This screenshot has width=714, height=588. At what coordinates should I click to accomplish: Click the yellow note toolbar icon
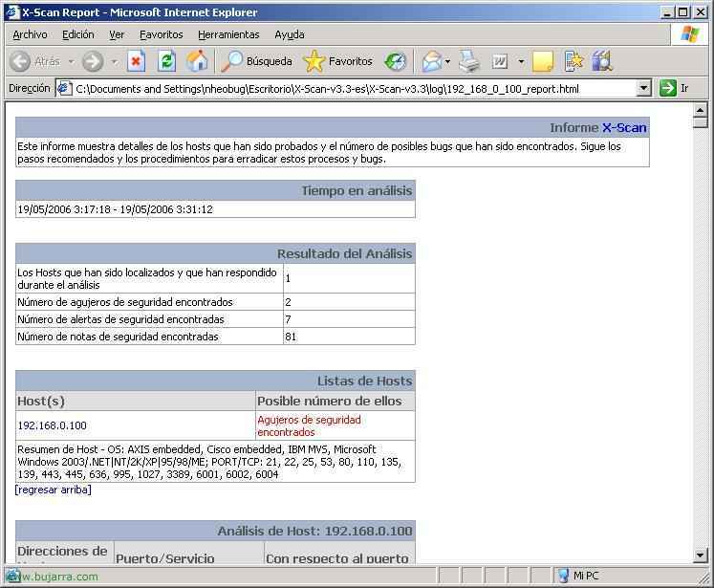tap(543, 61)
